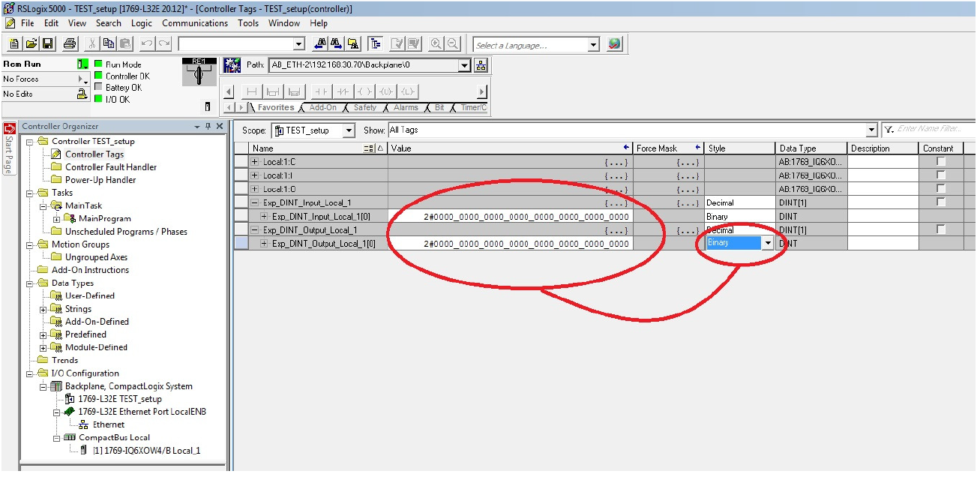Screen dimensions: 980x477
Task: Switch to the Safety instruction tab
Action: pyautogui.click(x=365, y=108)
